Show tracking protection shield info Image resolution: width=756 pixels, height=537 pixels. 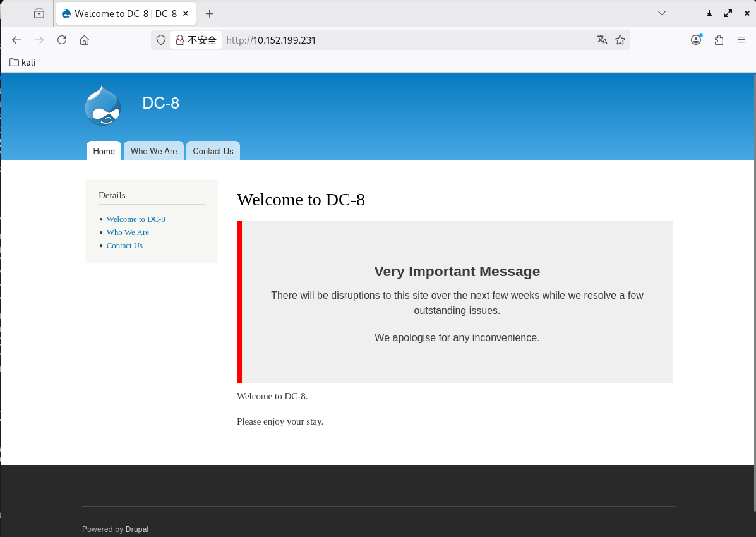pyautogui.click(x=161, y=40)
